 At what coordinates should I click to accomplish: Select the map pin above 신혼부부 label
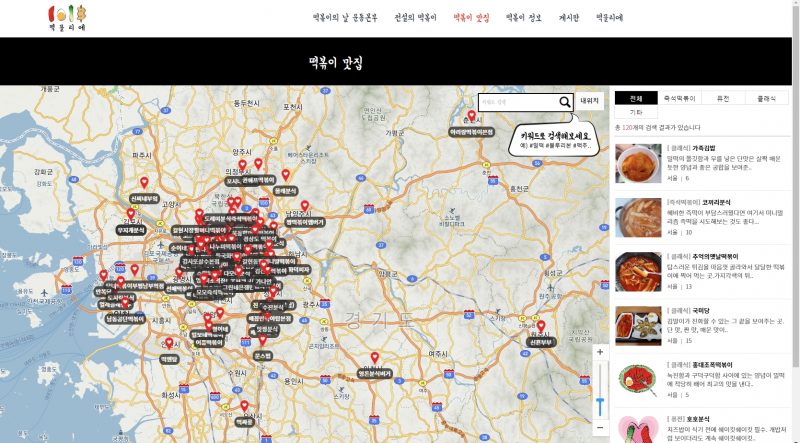[541, 326]
